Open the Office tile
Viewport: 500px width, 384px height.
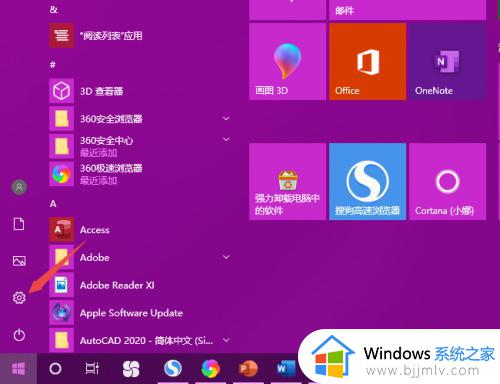368,61
